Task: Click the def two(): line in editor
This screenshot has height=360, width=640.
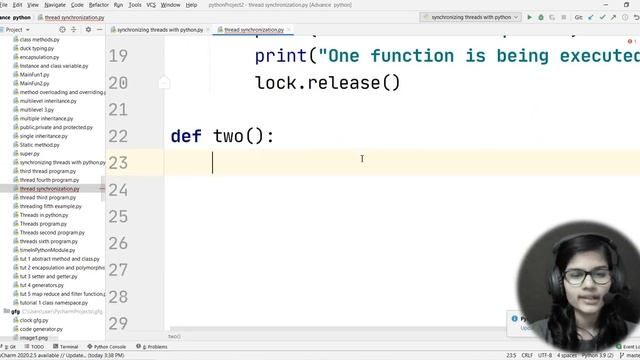Action: pyautogui.click(x=222, y=136)
